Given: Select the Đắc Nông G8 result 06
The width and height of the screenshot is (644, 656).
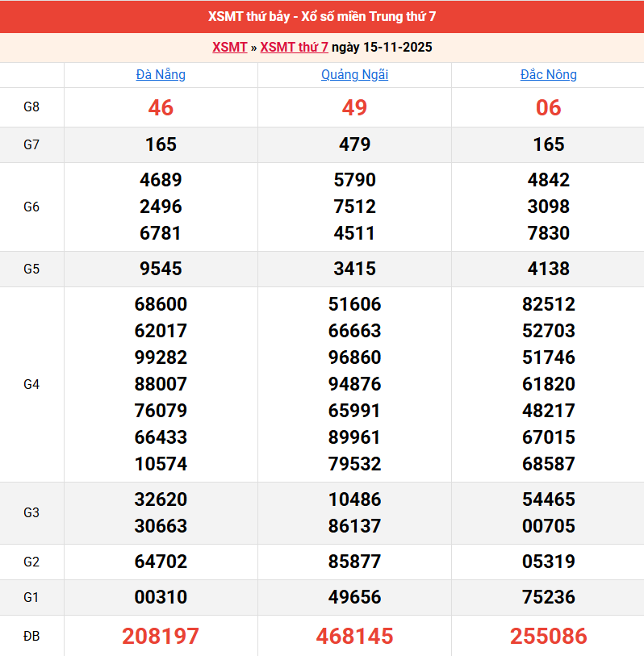Looking at the screenshot, I should pos(548,107).
